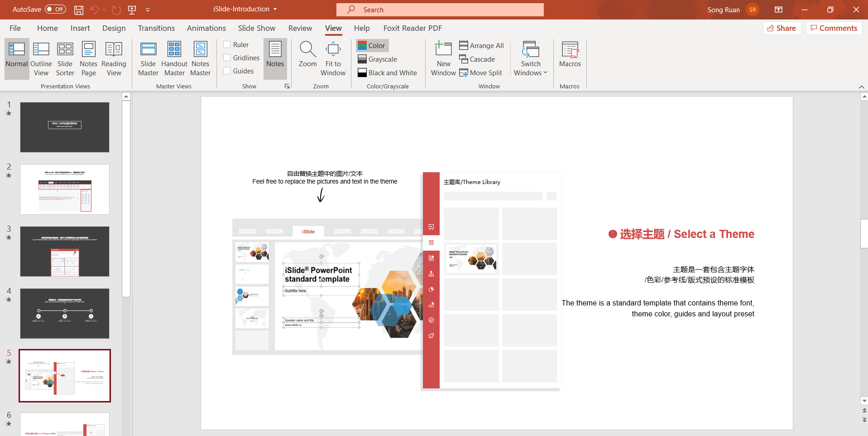868x436 pixels.
Task: Switch to the Animations tab
Action: 206,28
